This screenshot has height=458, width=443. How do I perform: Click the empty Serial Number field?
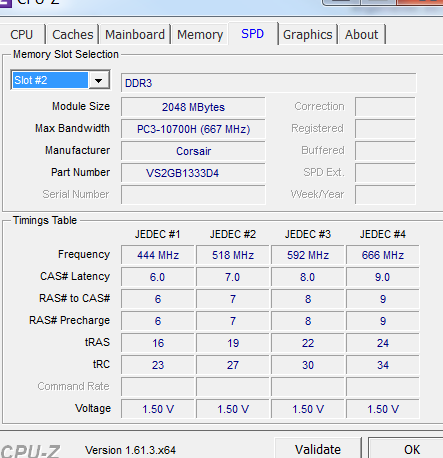point(193,195)
